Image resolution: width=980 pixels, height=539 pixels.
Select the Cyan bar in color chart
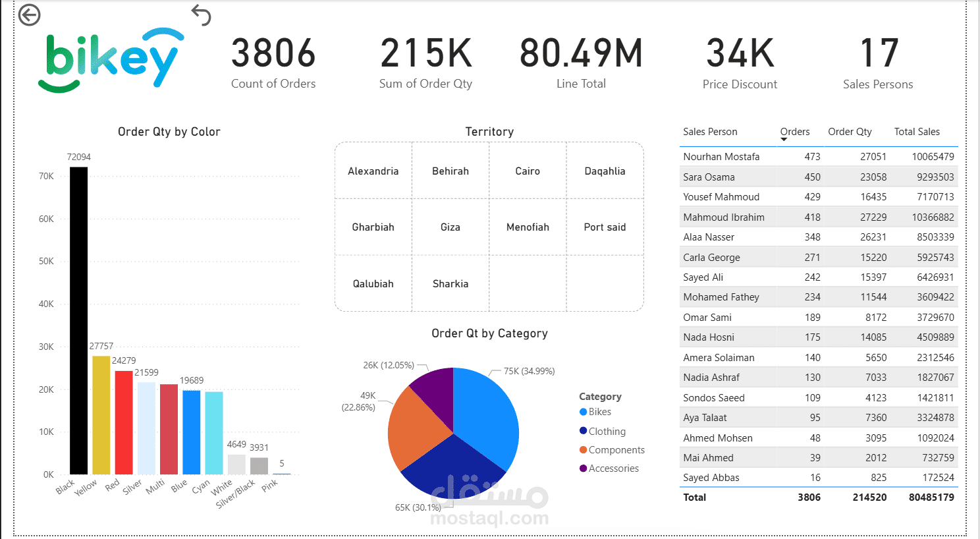pos(214,433)
